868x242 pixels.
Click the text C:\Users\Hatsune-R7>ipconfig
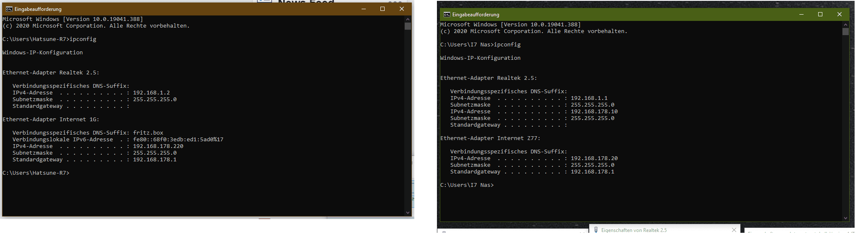click(49, 39)
